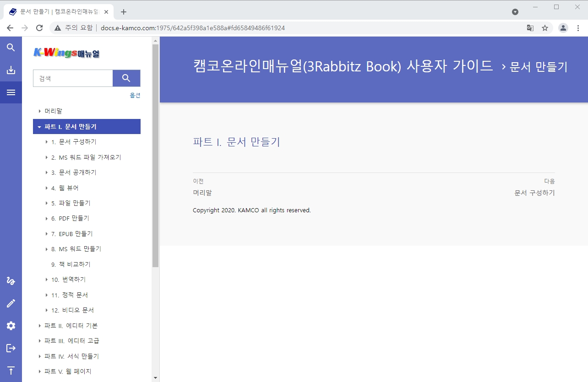The width and height of the screenshot is (588, 382).
Task: Open the Chrome profile avatar icon
Action: coord(563,28)
